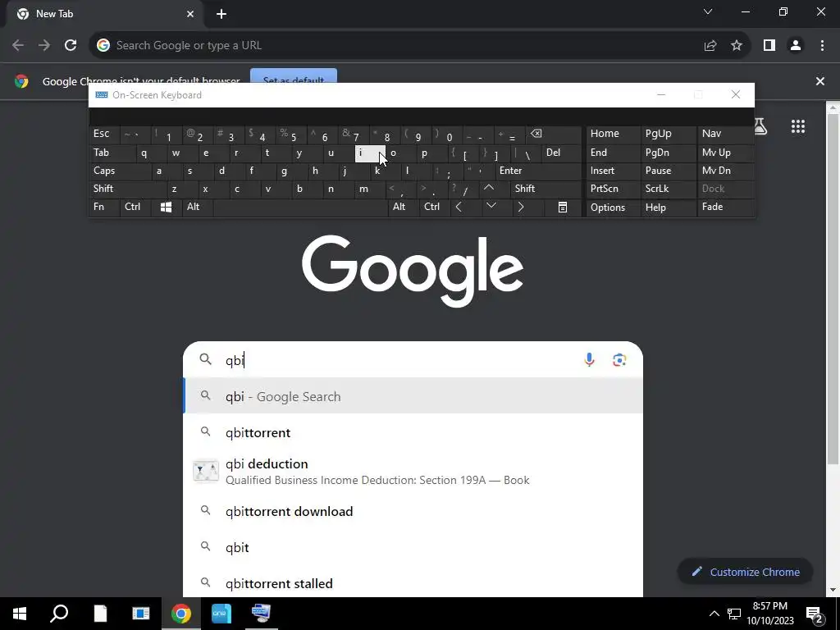This screenshot has width=840, height=630.
Task: Click Help on on-screen keyboard
Action: coord(668,208)
